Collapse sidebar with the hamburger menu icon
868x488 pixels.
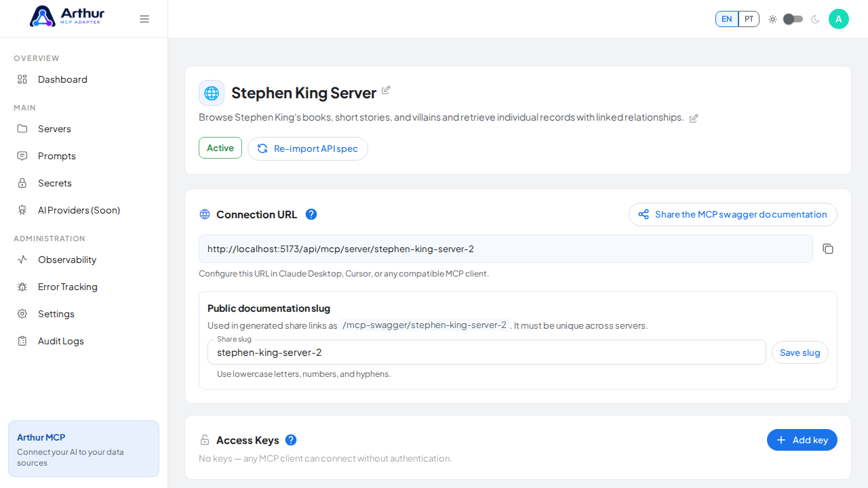click(x=144, y=19)
